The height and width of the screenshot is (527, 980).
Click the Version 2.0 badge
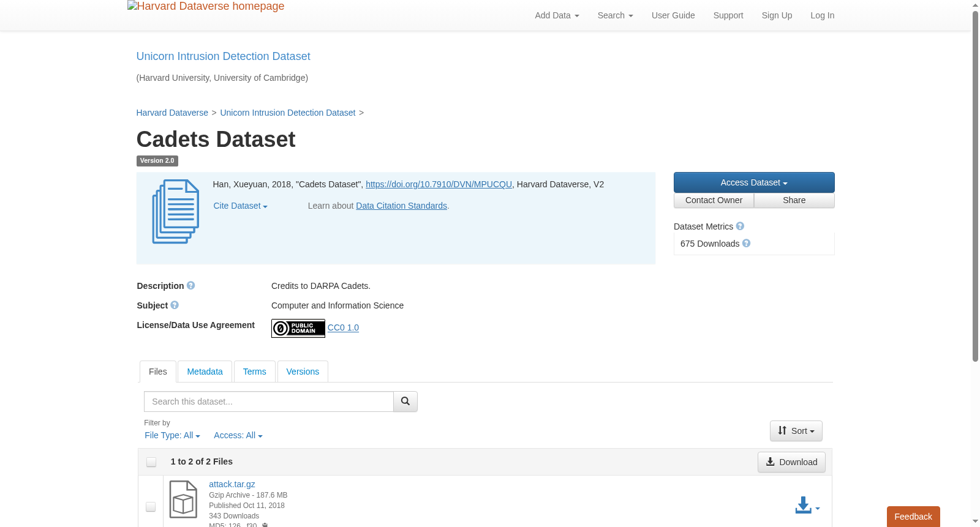pyautogui.click(x=157, y=161)
